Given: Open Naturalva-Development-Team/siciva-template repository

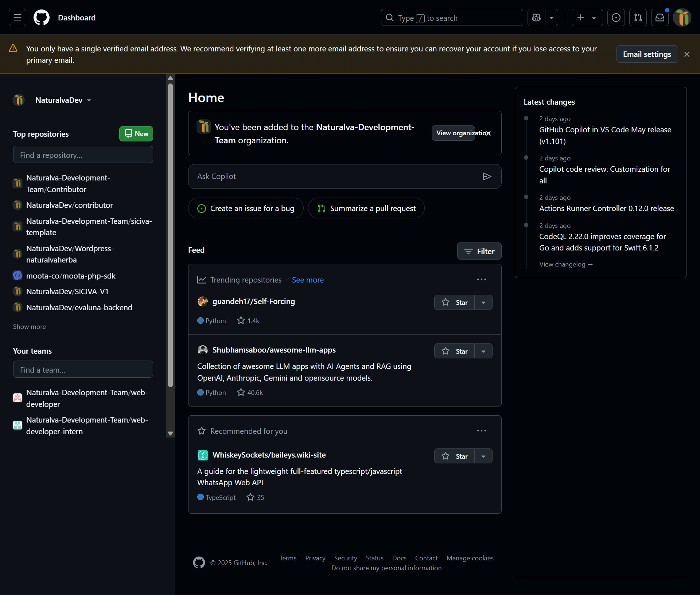Looking at the screenshot, I should pyautogui.click(x=89, y=227).
